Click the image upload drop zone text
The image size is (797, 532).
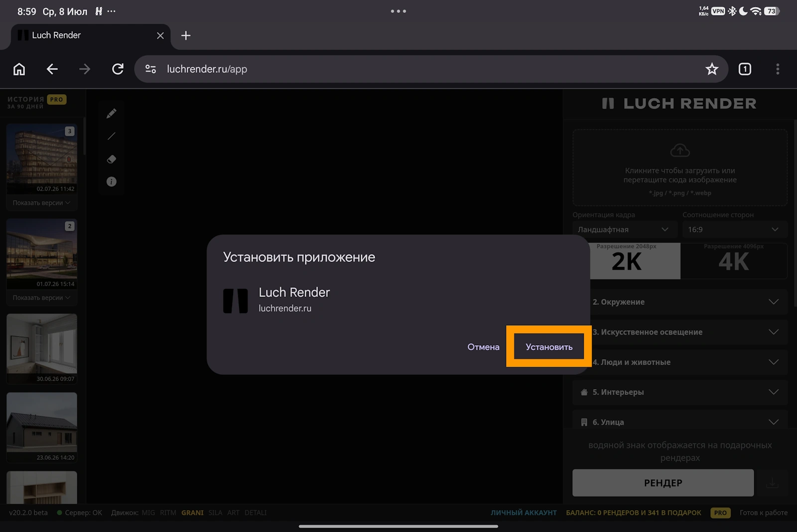680,175
